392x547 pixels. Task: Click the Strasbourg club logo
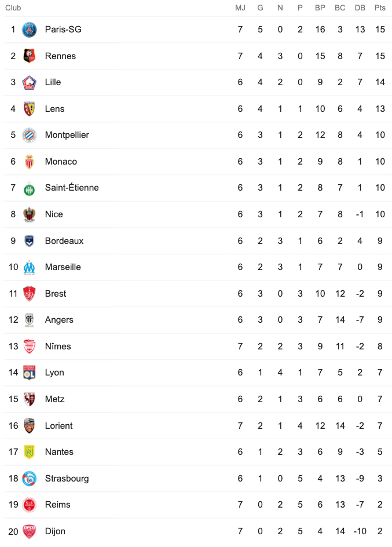[30, 479]
